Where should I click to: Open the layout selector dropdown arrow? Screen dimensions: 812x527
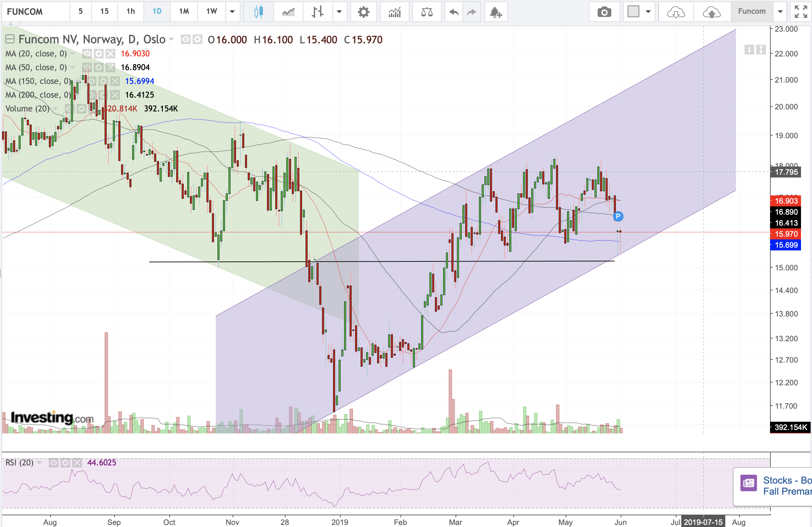648,12
